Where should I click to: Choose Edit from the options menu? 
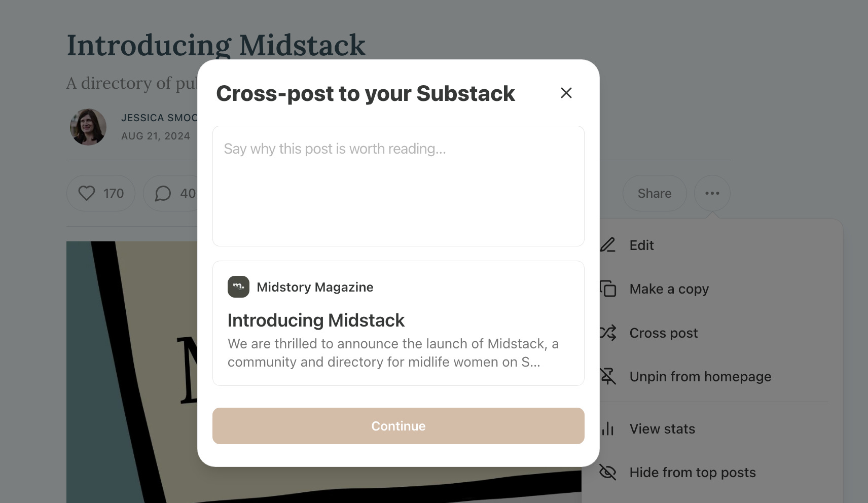coord(641,245)
